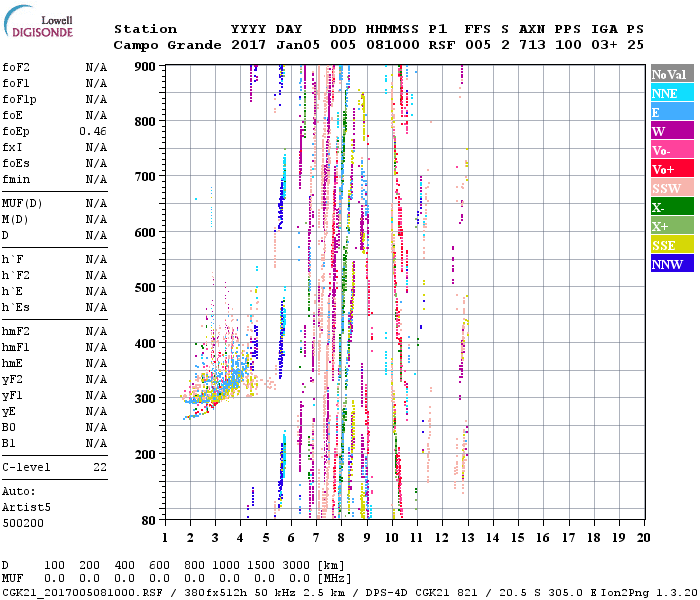Click the yF1 parameter label

pyautogui.click(x=12, y=396)
